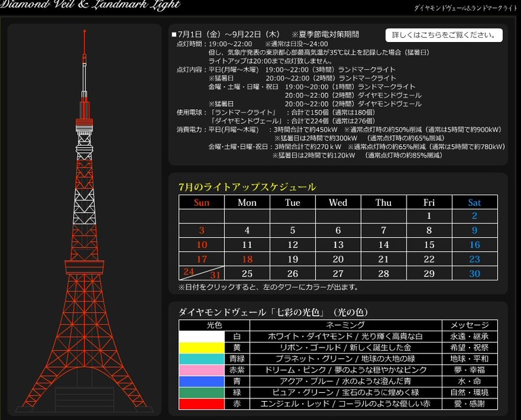This screenshot has height=420, width=521.
Task: Click Sunday date 17
Action: point(201,259)
